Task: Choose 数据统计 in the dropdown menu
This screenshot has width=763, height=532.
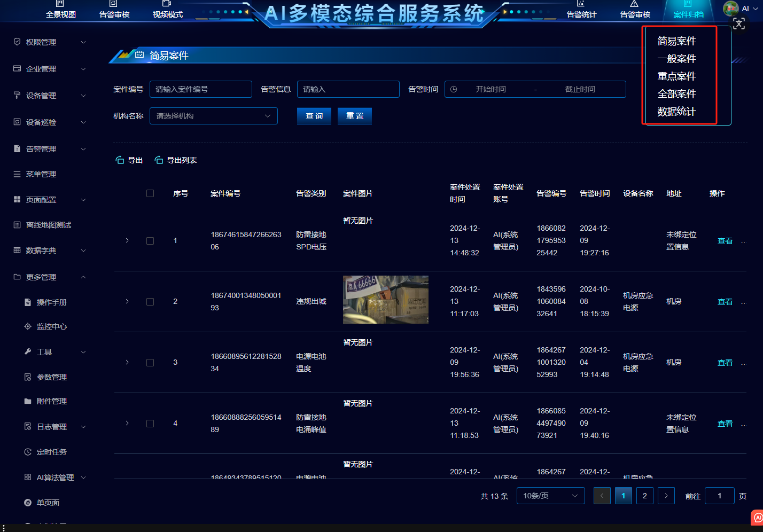Action: pos(676,112)
